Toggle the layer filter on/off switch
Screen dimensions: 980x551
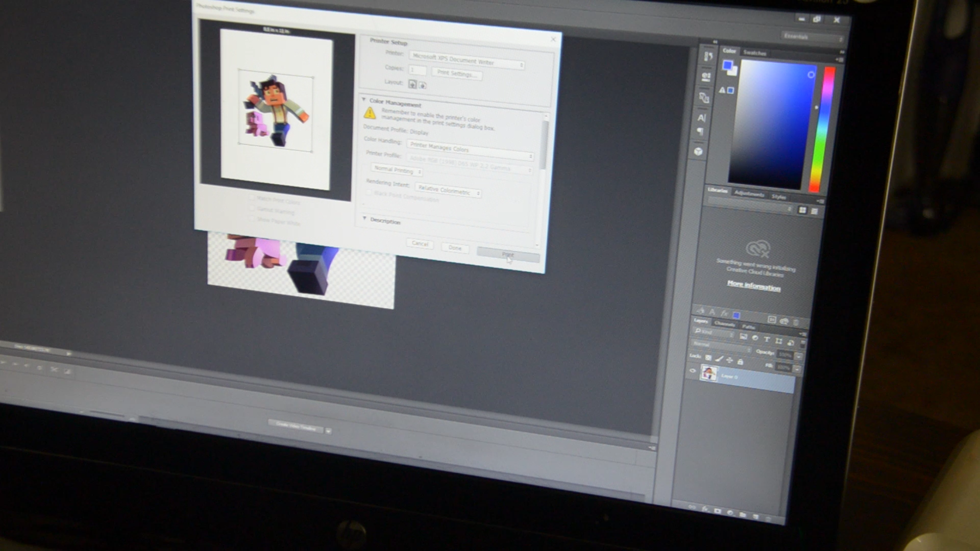[802, 344]
